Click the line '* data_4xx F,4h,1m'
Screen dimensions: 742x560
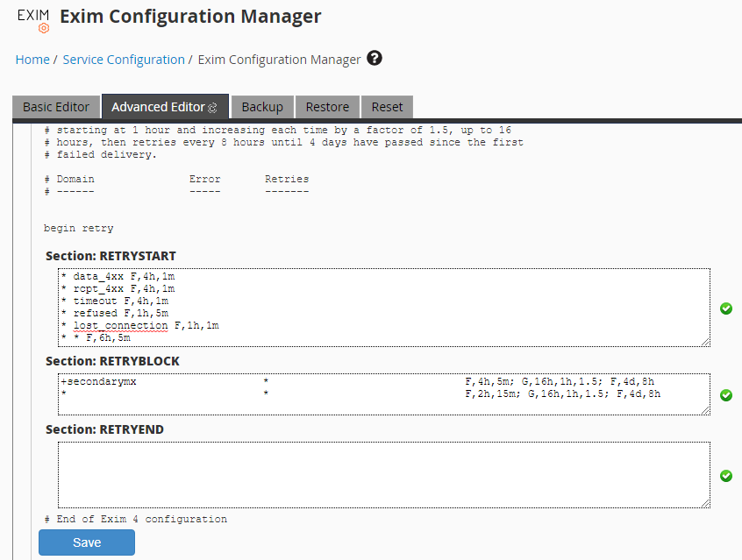point(118,276)
